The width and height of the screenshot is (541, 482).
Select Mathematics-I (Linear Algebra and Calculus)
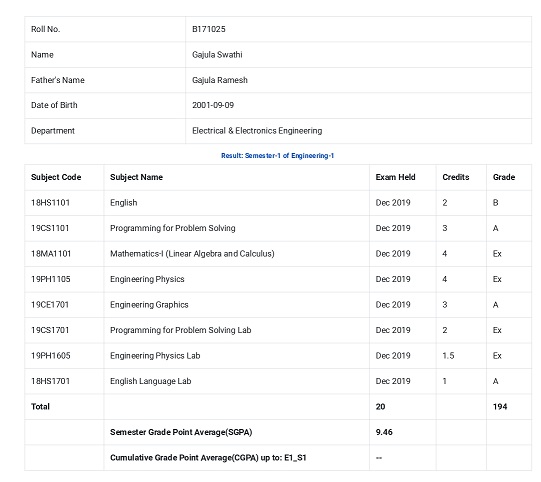(x=192, y=254)
